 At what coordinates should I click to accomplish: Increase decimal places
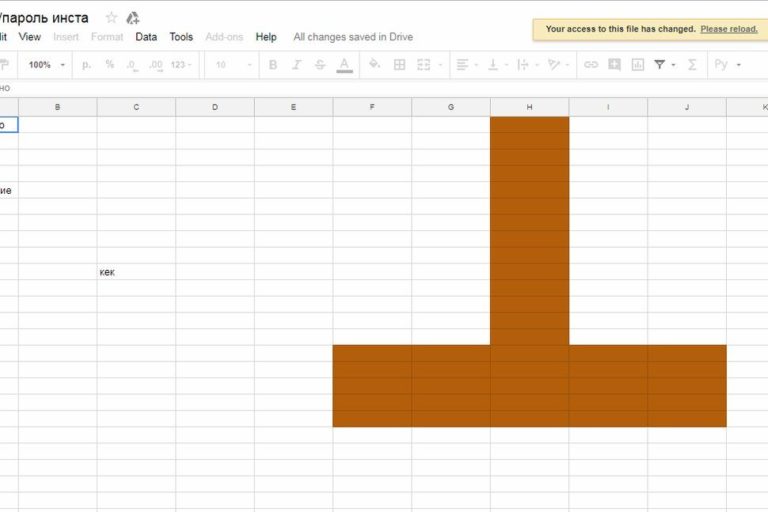[156, 65]
